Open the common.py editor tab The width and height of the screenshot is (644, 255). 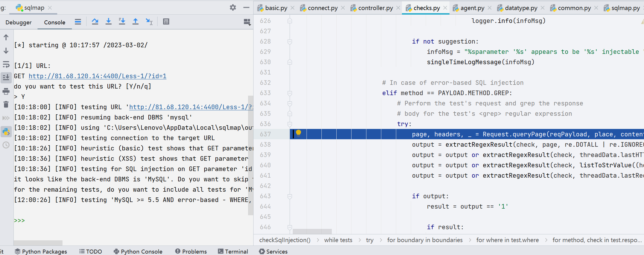tap(570, 8)
